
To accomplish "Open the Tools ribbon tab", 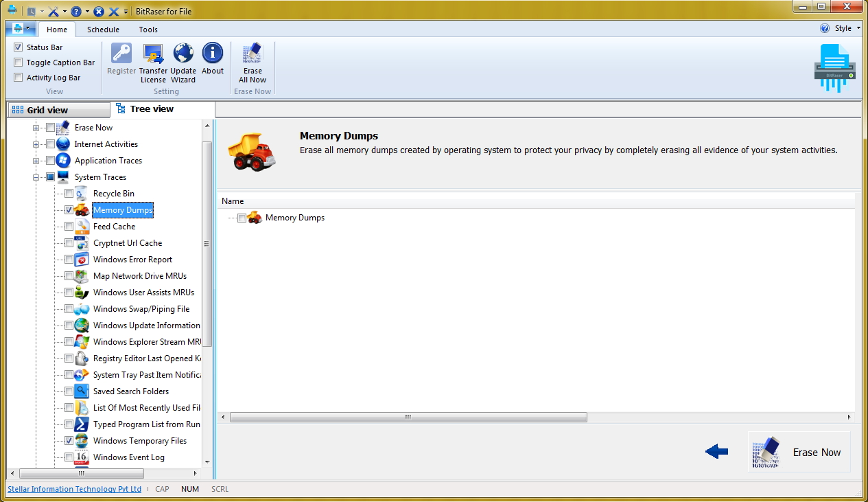I will [148, 30].
